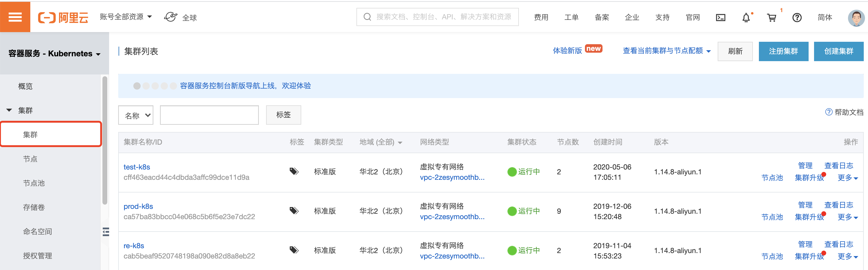The image size is (868, 270).
Task: Open the notifications bell
Action: click(x=746, y=18)
